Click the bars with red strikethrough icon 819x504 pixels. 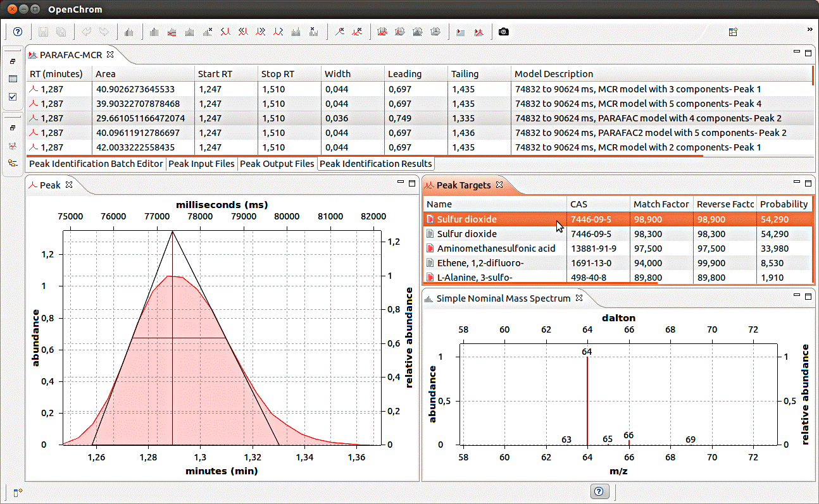pos(172,32)
